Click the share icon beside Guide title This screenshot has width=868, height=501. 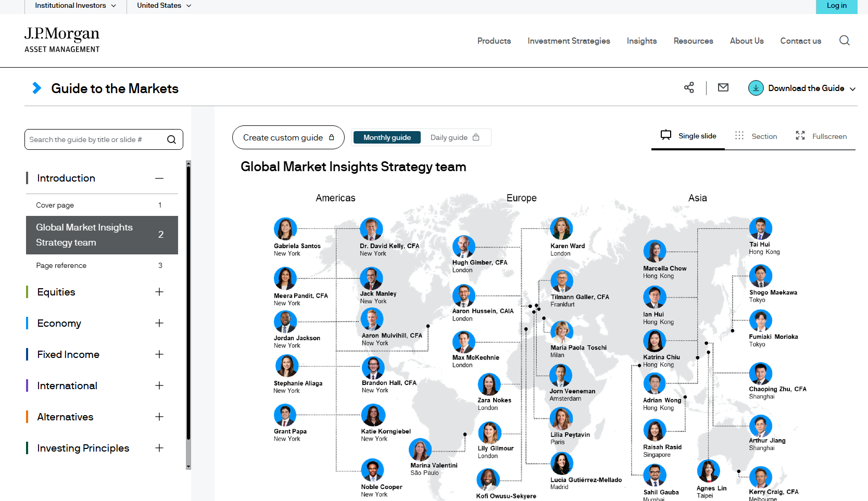pyautogui.click(x=689, y=87)
